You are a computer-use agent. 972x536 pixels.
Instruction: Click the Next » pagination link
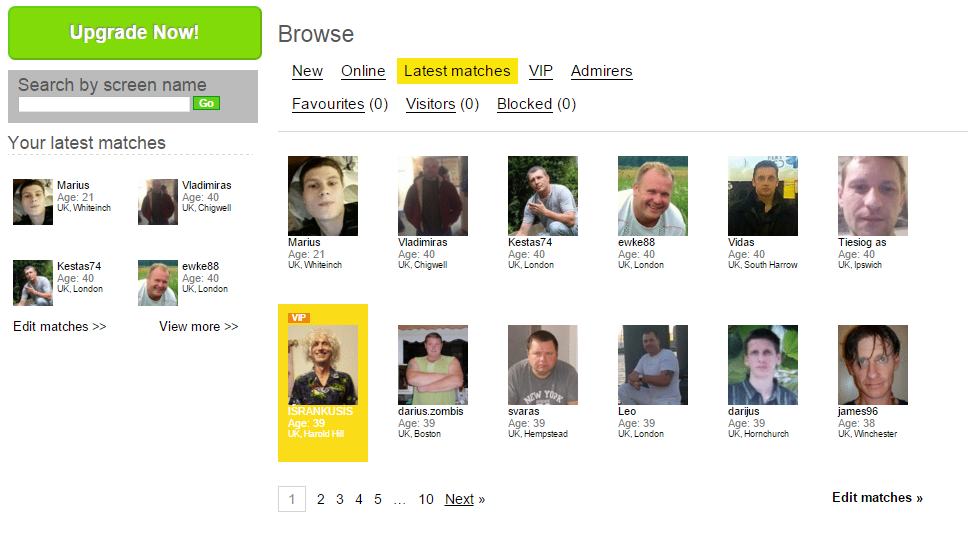(464, 499)
